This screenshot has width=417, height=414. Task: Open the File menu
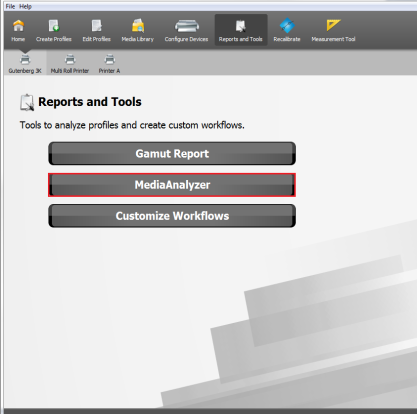pyautogui.click(x=10, y=6)
